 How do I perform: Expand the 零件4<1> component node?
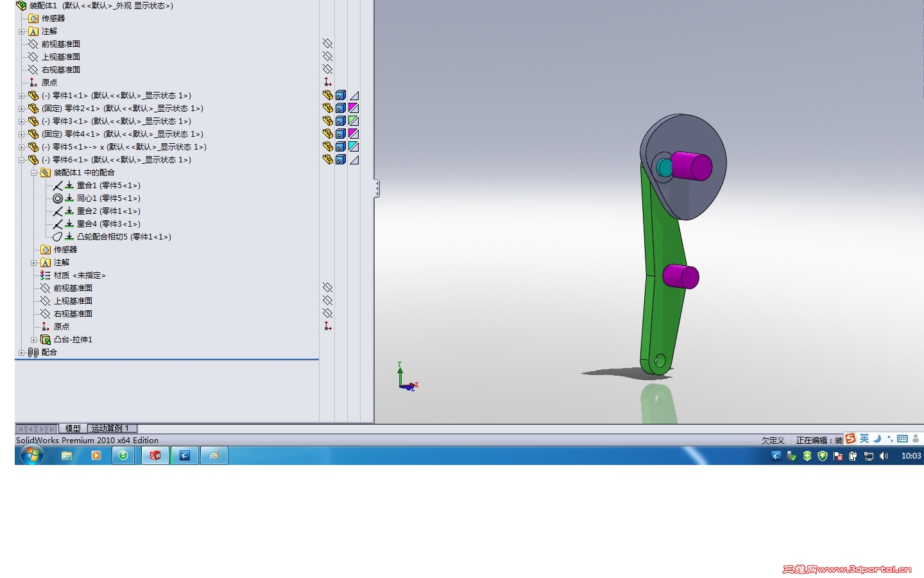click(21, 134)
